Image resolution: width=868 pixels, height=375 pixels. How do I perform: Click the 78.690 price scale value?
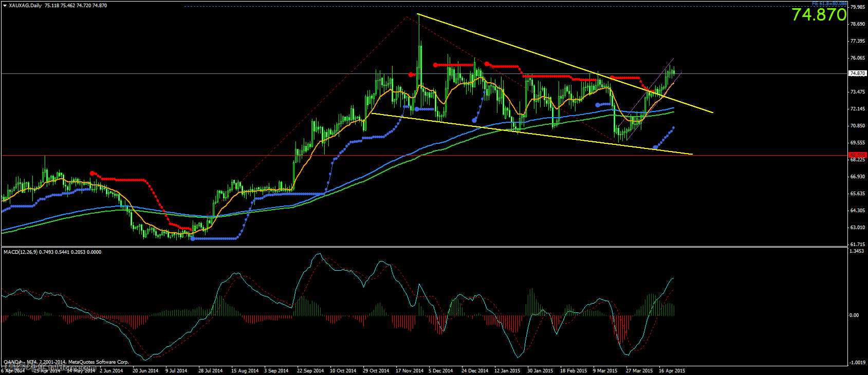tap(857, 24)
